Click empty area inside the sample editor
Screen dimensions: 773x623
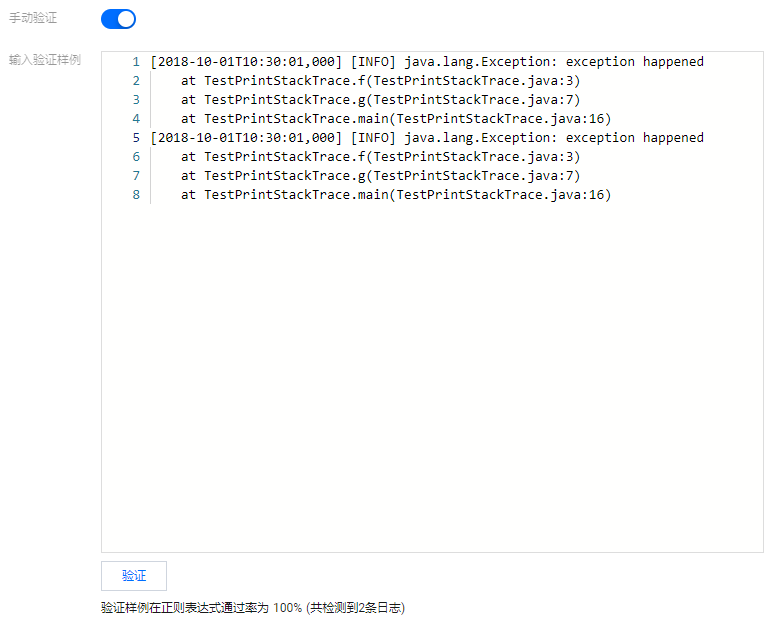click(x=430, y=380)
